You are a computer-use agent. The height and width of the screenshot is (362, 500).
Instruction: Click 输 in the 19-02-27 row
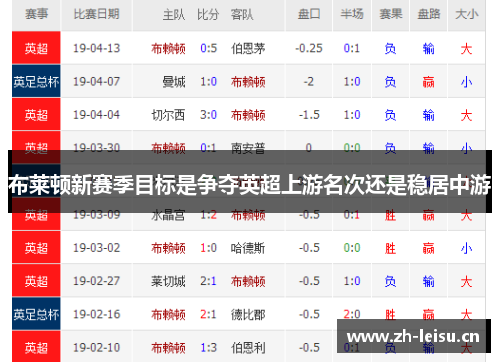[x=429, y=281]
